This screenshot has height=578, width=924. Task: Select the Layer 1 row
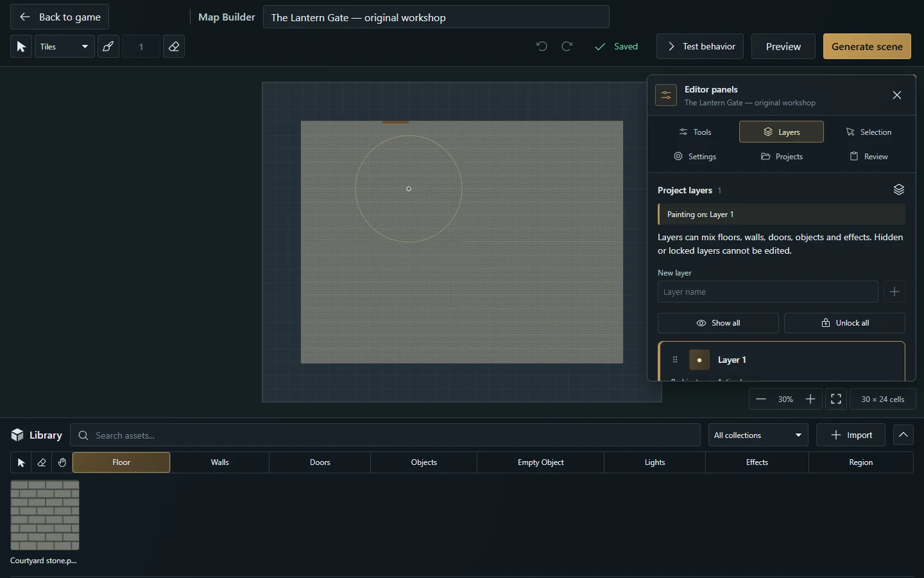(x=782, y=361)
